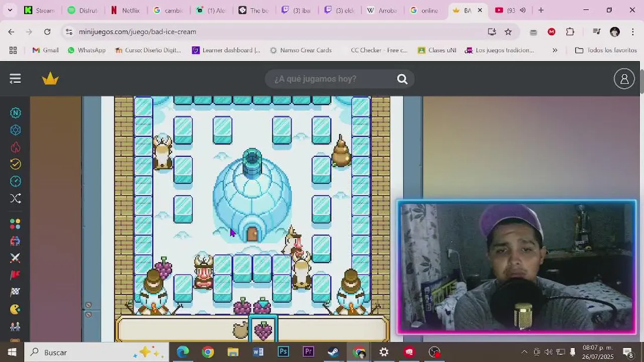Open the Windows Start menu
Screen dimensions: 644x362
point(12,352)
